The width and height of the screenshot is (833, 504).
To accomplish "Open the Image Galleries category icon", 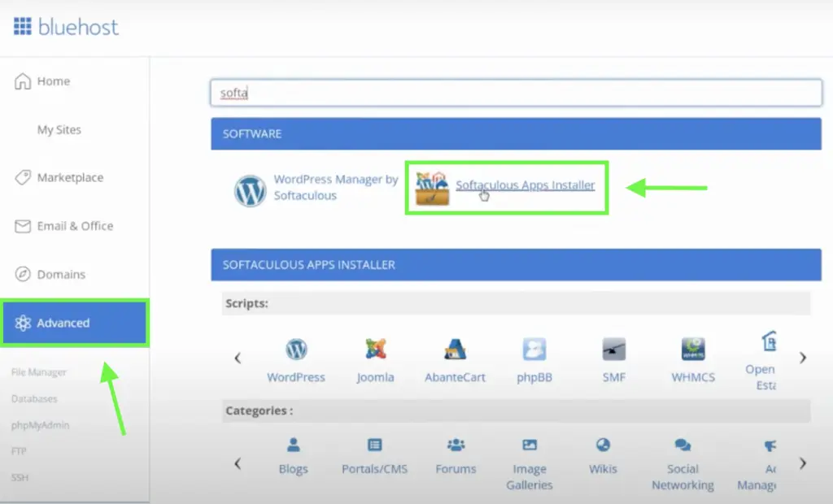I will tap(530, 445).
